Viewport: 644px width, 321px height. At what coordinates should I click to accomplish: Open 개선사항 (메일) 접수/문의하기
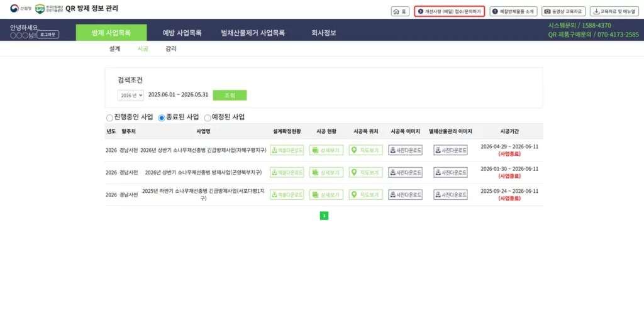click(x=449, y=11)
